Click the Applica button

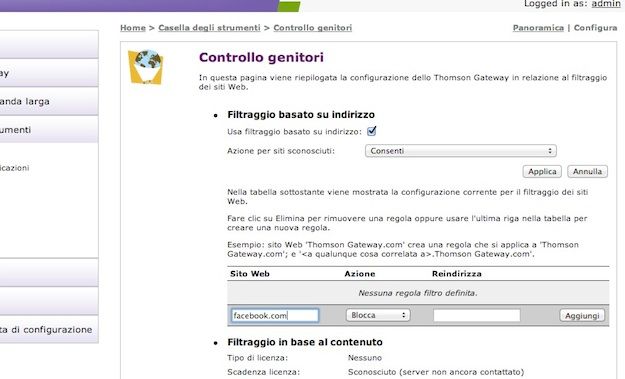coord(542,171)
